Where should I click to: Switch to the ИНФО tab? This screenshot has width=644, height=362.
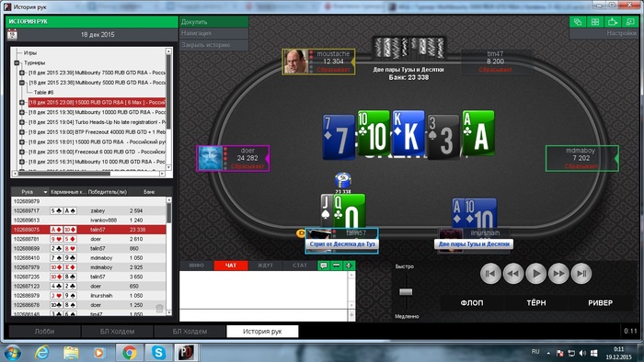(197, 266)
